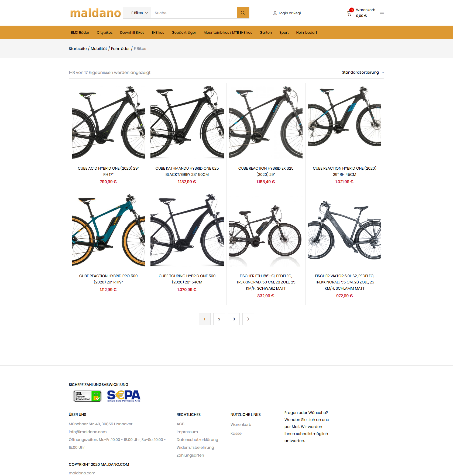This screenshot has width=453, height=476.
Task: Click the maldano logo
Action: (95, 13)
